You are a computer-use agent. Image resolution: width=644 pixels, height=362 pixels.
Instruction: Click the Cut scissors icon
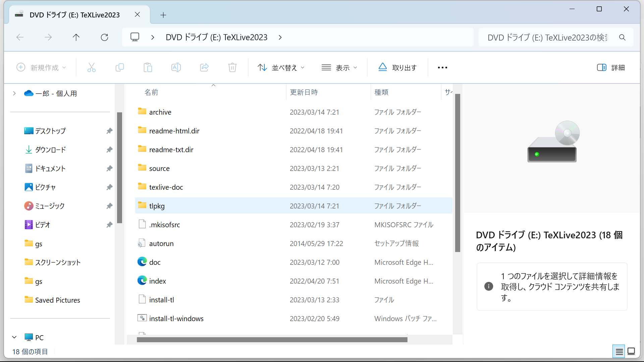(x=91, y=67)
